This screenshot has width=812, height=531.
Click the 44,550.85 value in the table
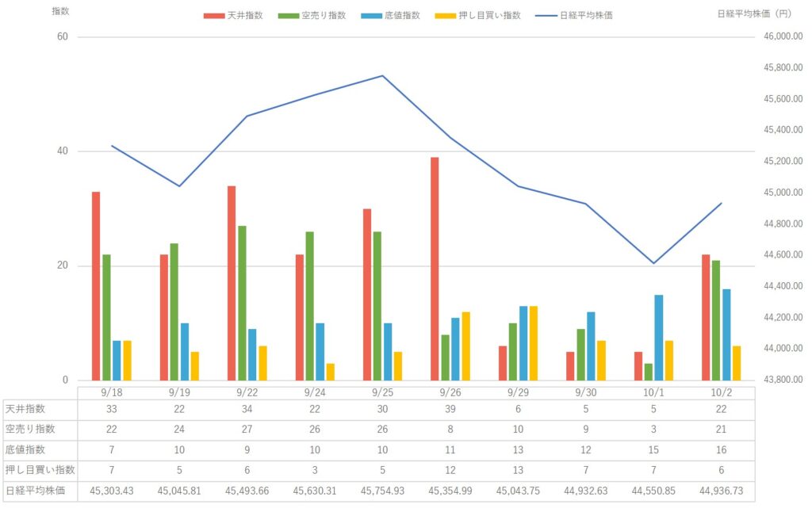coord(653,491)
